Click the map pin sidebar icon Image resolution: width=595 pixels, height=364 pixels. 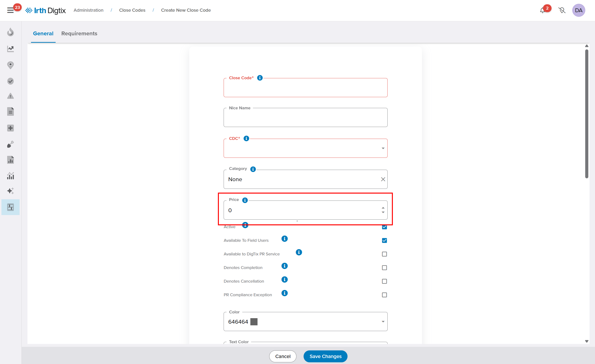tap(11, 65)
